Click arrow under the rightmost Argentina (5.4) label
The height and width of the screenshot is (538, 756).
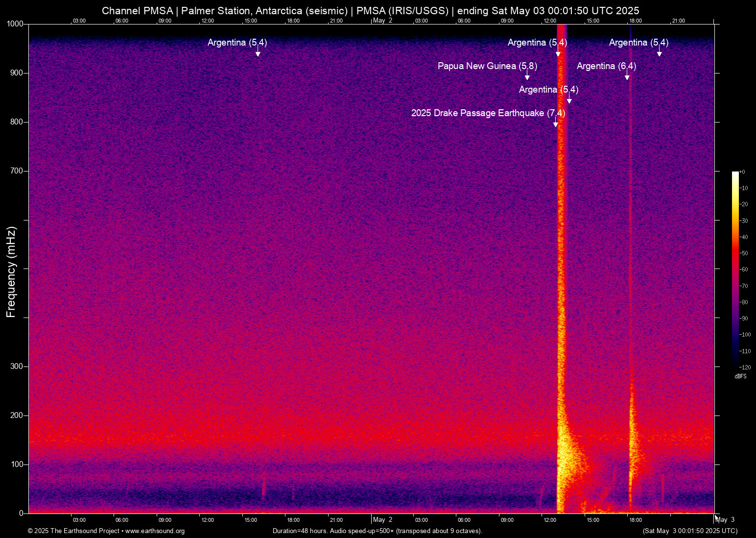(659, 52)
